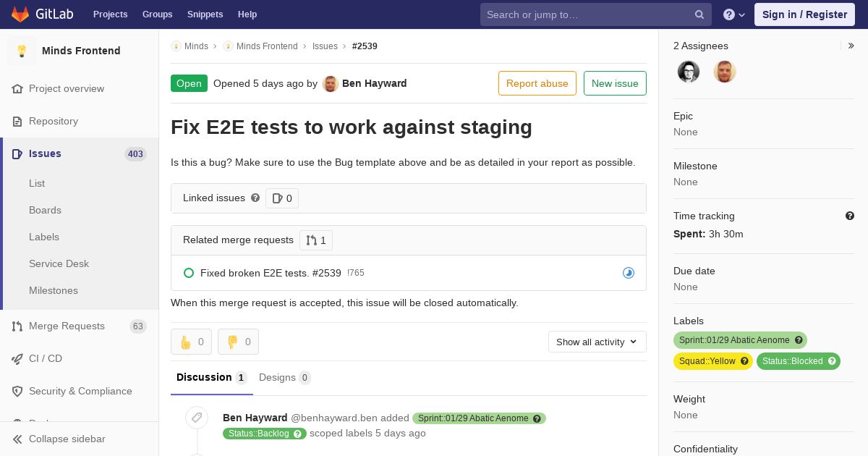Open Labels in sidebar
868x456 pixels.
[44, 237]
